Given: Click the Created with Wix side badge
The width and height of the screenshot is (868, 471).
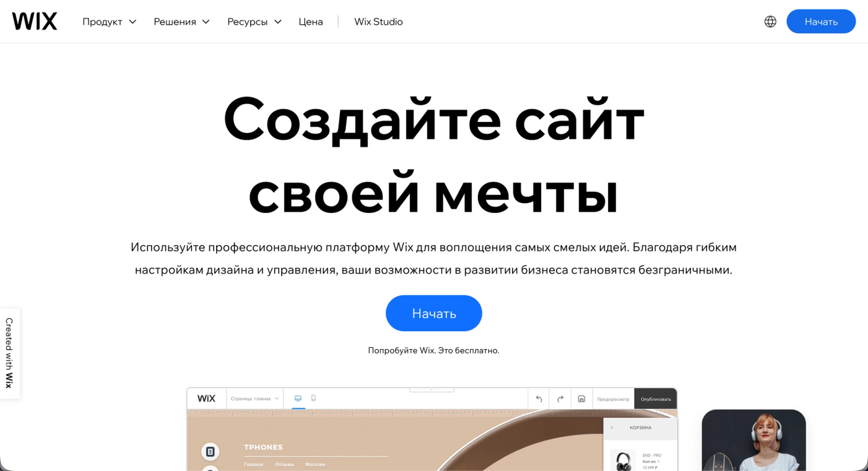Looking at the screenshot, I should pyautogui.click(x=9, y=353).
